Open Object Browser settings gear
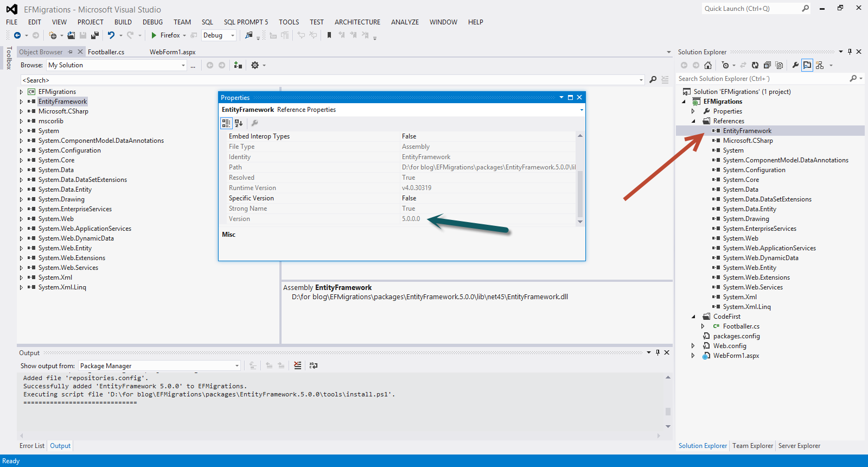This screenshot has width=868, height=467. pyautogui.click(x=254, y=65)
